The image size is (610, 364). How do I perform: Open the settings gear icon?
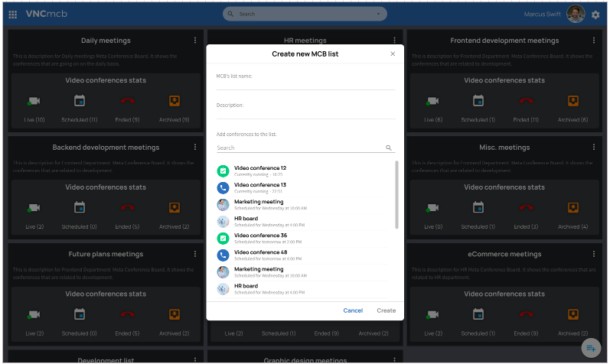(x=595, y=15)
